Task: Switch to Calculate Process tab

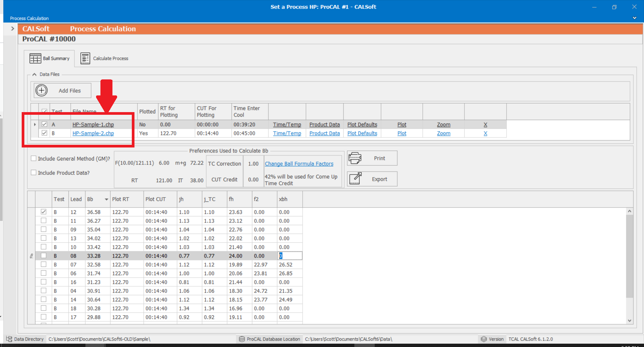Action: (104, 58)
